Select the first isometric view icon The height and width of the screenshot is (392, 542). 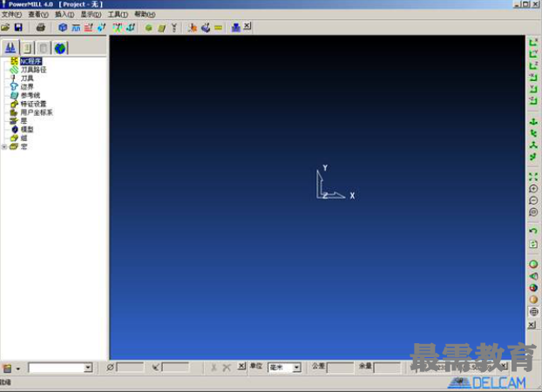tap(533, 122)
